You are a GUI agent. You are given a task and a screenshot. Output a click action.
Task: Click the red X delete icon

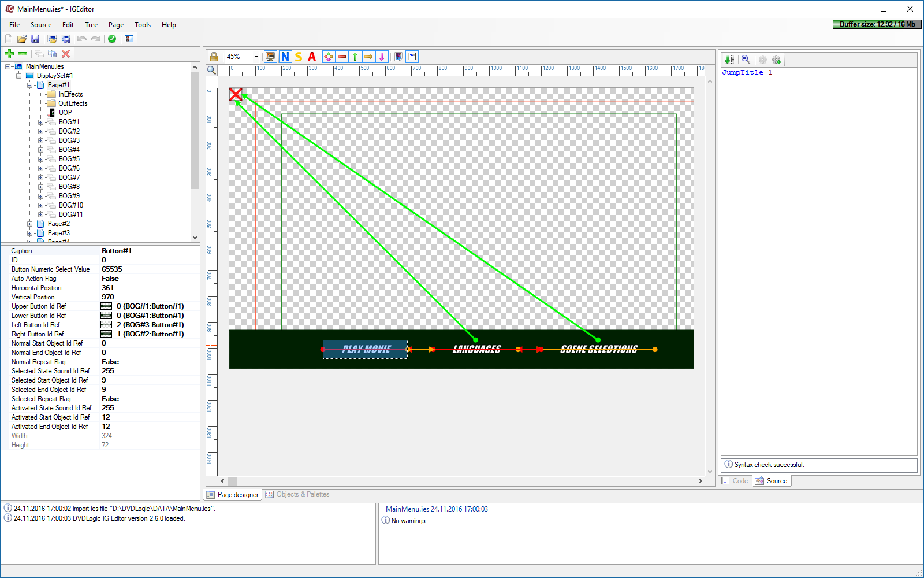[66, 54]
